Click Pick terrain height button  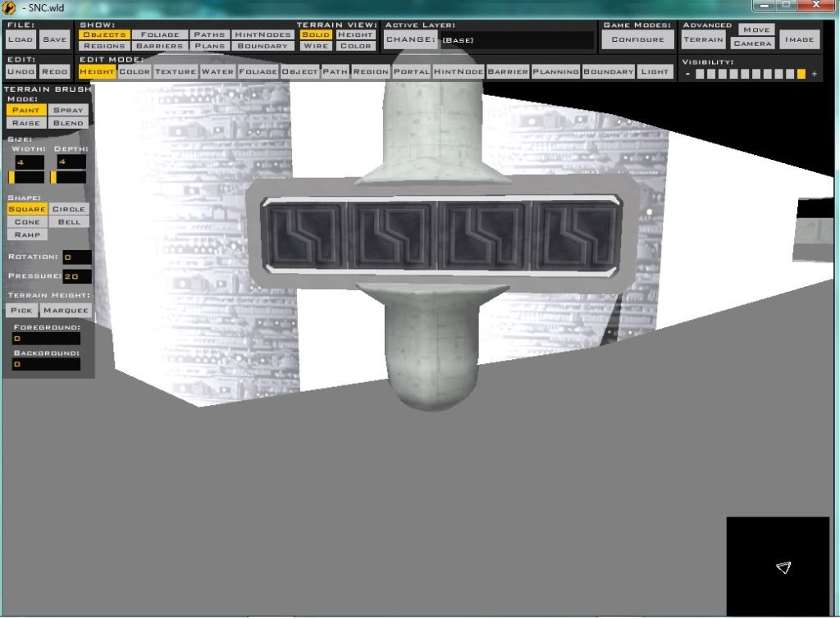21,310
